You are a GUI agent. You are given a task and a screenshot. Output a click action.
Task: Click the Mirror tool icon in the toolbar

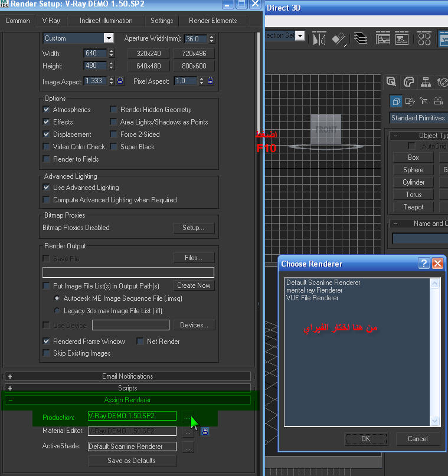(x=319, y=39)
